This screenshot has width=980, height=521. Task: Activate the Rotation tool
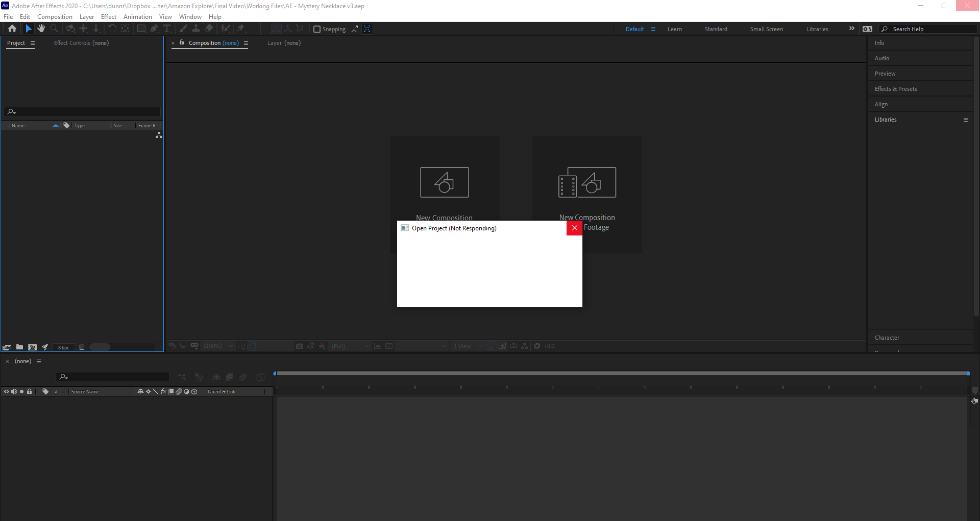coord(112,29)
